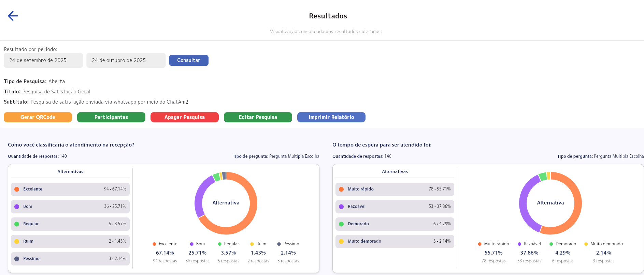The width and height of the screenshot is (644, 275).
Task: Open the end date field 24 de outubro
Action: coord(126,60)
